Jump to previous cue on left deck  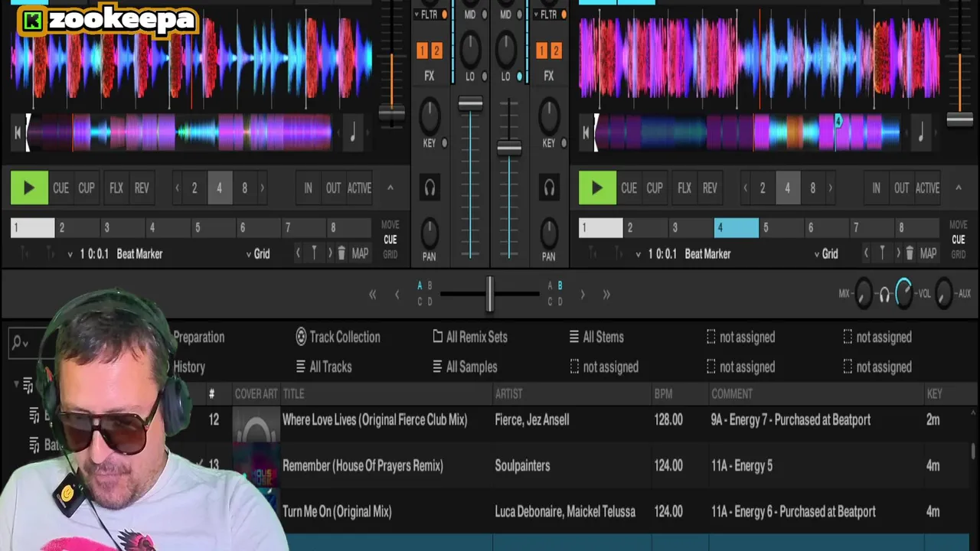298,253
